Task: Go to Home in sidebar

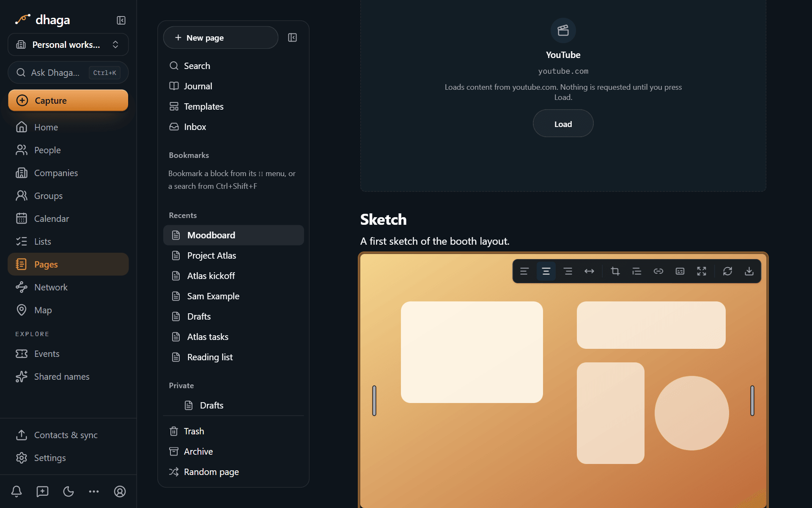Action: click(68, 127)
